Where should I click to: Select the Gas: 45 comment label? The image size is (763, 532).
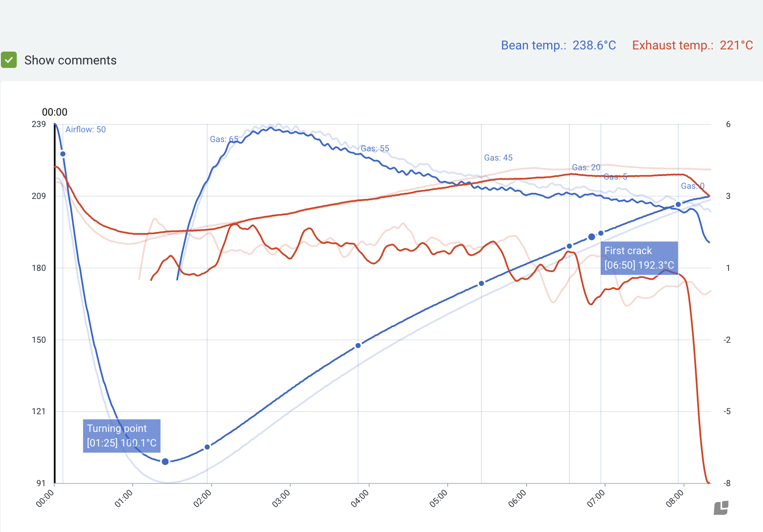pyautogui.click(x=498, y=158)
